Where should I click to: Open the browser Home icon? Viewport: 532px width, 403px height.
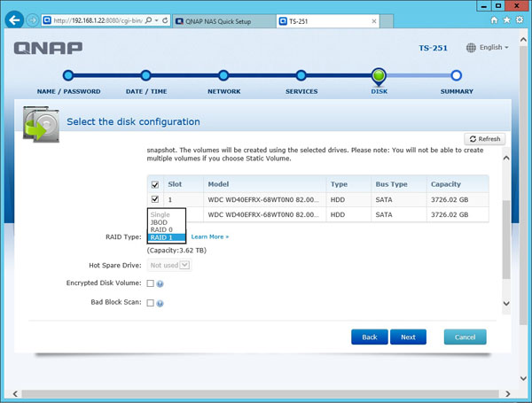[494, 20]
